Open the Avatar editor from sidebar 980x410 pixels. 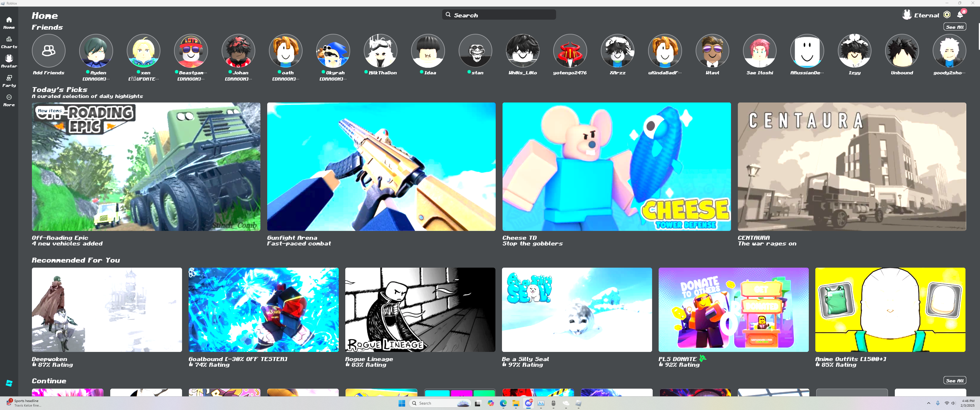[9, 61]
